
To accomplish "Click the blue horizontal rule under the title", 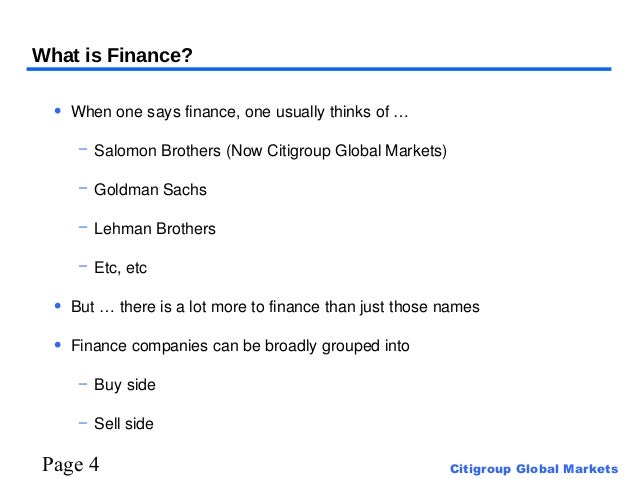I will click(x=319, y=69).
